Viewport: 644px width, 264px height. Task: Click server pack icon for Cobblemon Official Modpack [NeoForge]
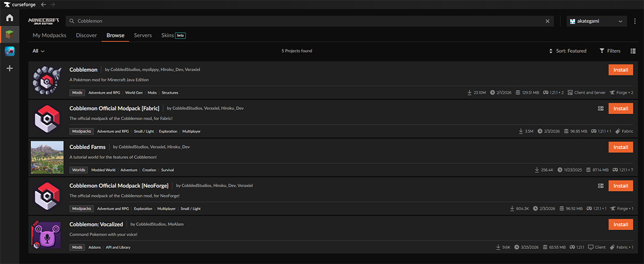(x=601, y=186)
